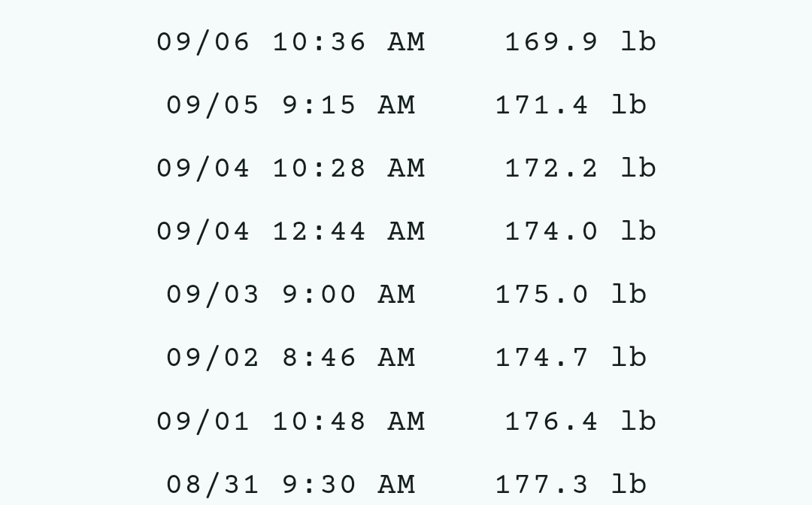This screenshot has height=505, width=812.
Task: Select the 171.4 lb weight reading
Action: point(571,105)
